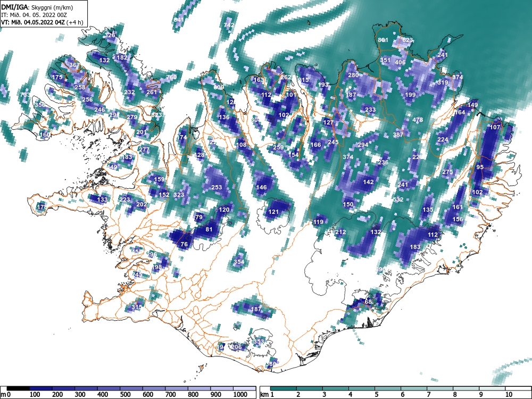Click the 'DMI/IGA: Skyggni (m/km)' title text

point(37,7)
